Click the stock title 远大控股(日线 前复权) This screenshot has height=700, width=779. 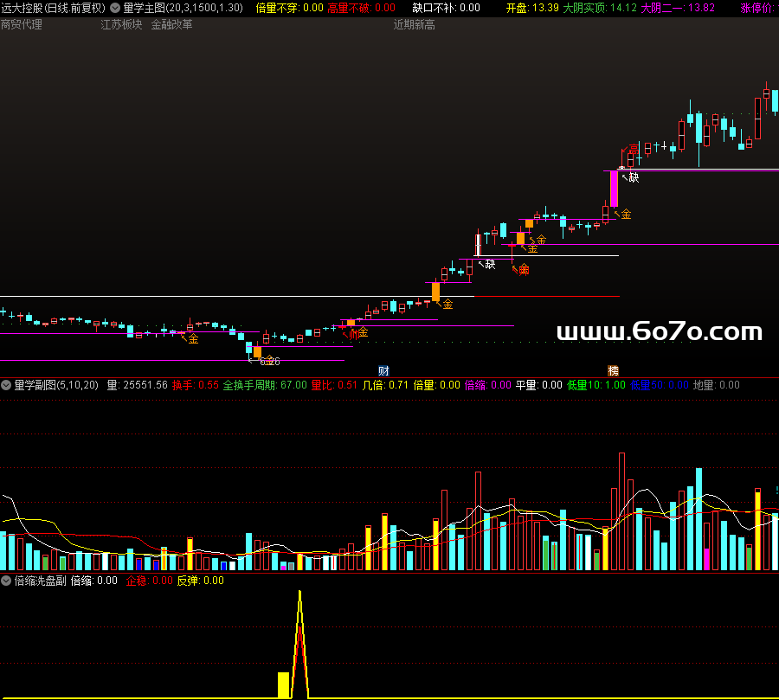point(54,8)
